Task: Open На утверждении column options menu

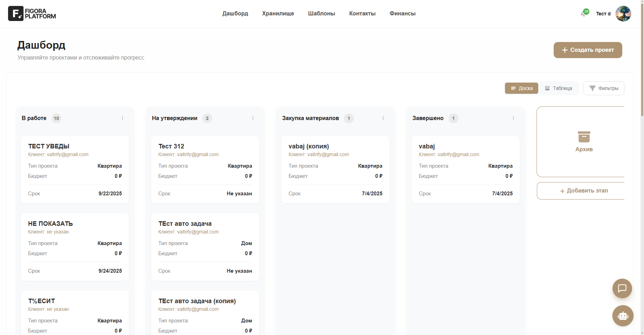Action: (253, 118)
